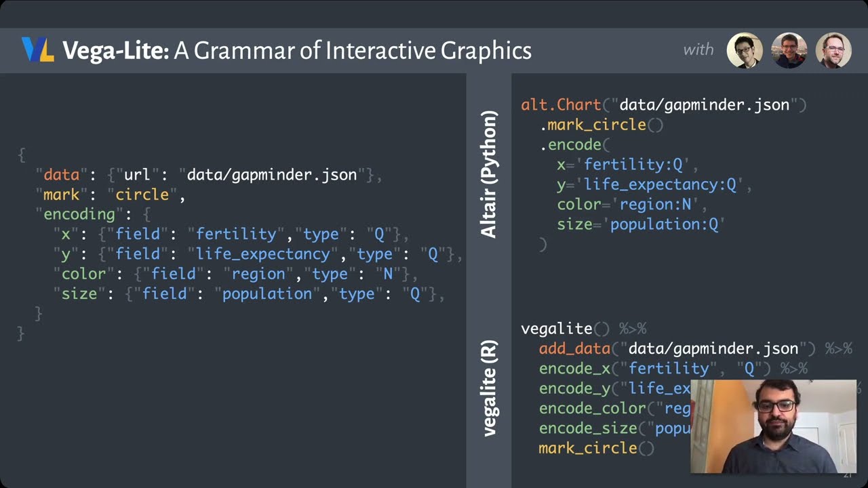Click the 'Altair (Python)' vertical label
Viewport: 868px width, 488px height.
tap(489, 174)
